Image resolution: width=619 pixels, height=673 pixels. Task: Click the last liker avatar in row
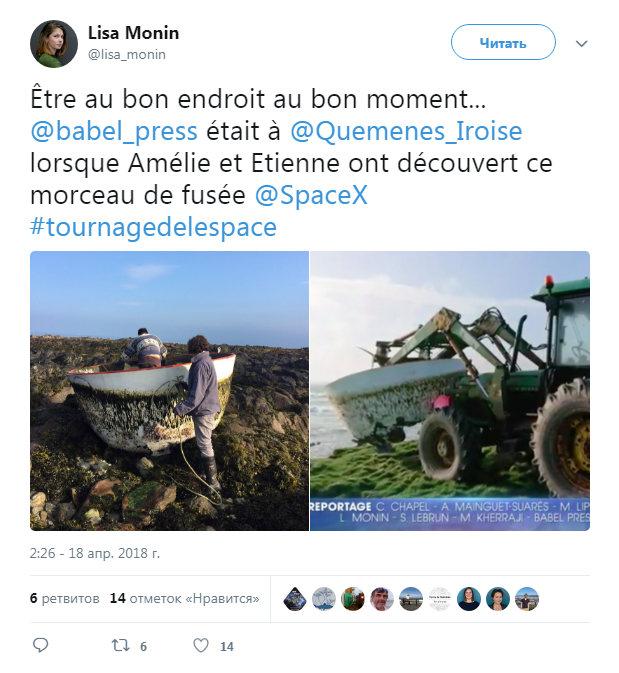527,599
